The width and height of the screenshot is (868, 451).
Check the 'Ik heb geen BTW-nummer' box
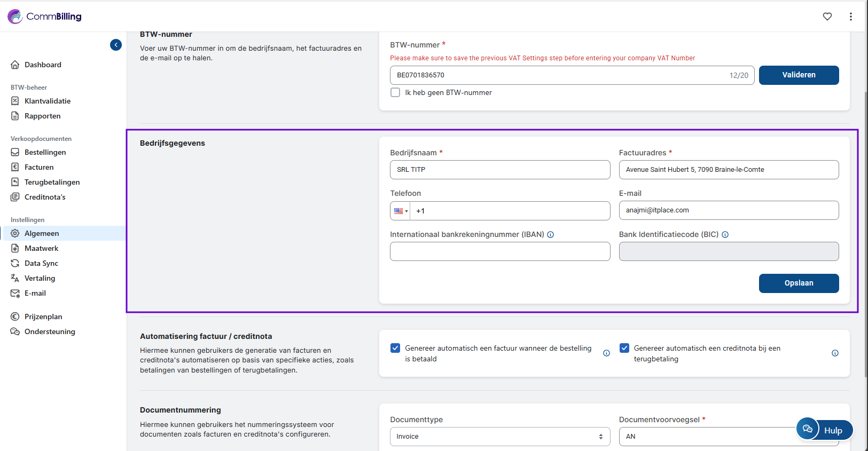point(395,92)
